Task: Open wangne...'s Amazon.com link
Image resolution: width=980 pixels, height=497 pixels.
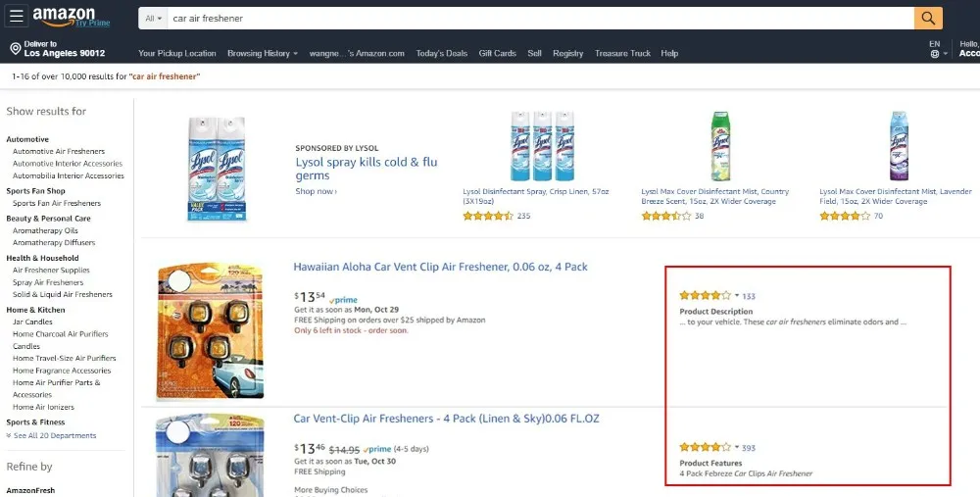Action: pyautogui.click(x=357, y=54)
